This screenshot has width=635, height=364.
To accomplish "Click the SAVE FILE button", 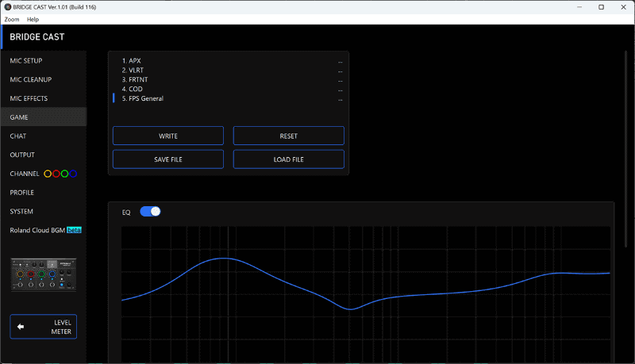I will tap(168, 159).
